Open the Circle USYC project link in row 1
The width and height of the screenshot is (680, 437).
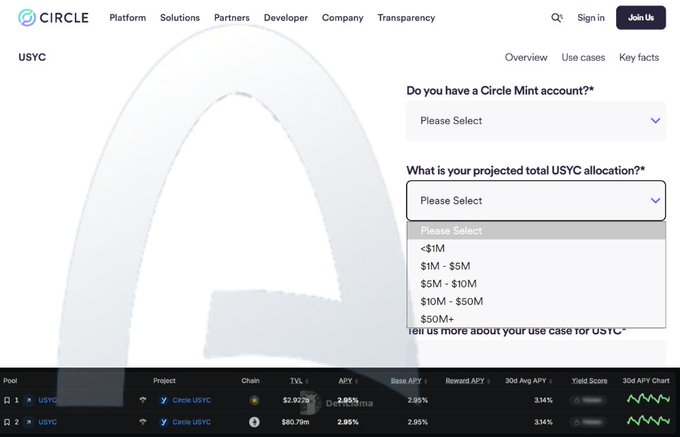coord(191,400)
